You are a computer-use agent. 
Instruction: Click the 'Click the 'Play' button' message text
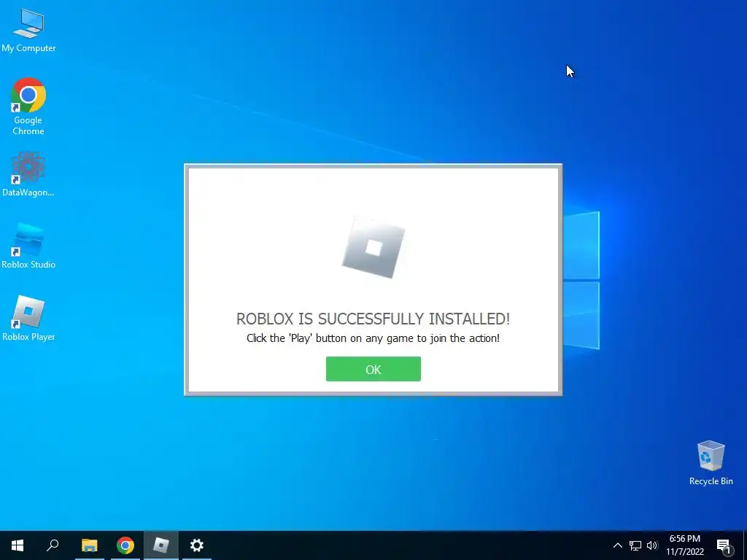[373, 338]
